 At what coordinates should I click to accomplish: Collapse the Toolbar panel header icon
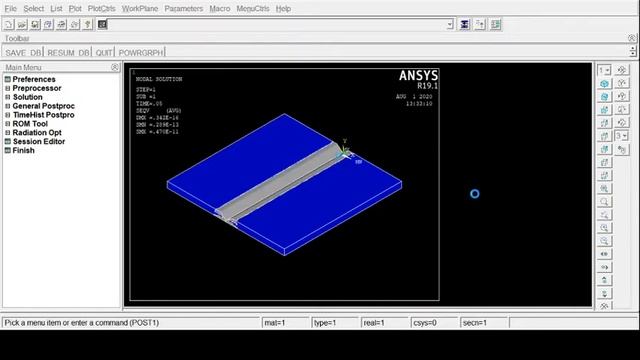pyautogui.click(x=632, y=38)
